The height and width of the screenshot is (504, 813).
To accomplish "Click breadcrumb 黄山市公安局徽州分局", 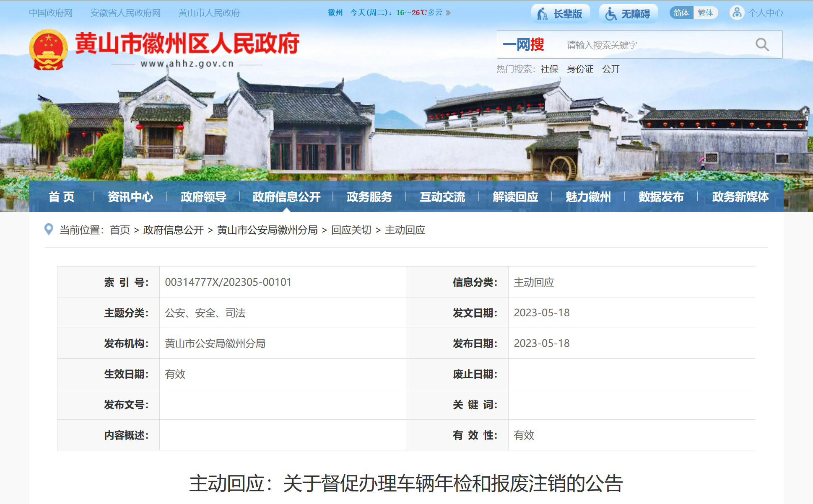I will pos(267,230).
